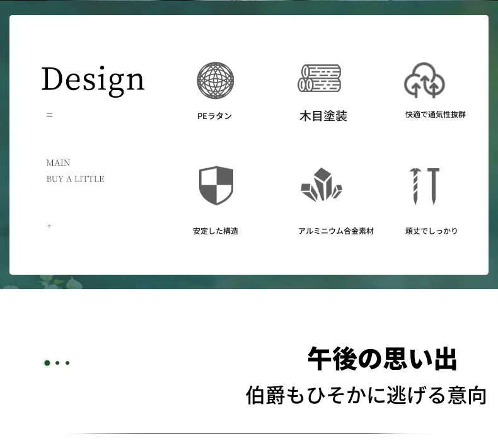Click the "PEラタン" label
Image resolution: width=498 pixels, height=448 pixels.
(x=215, y=116)
